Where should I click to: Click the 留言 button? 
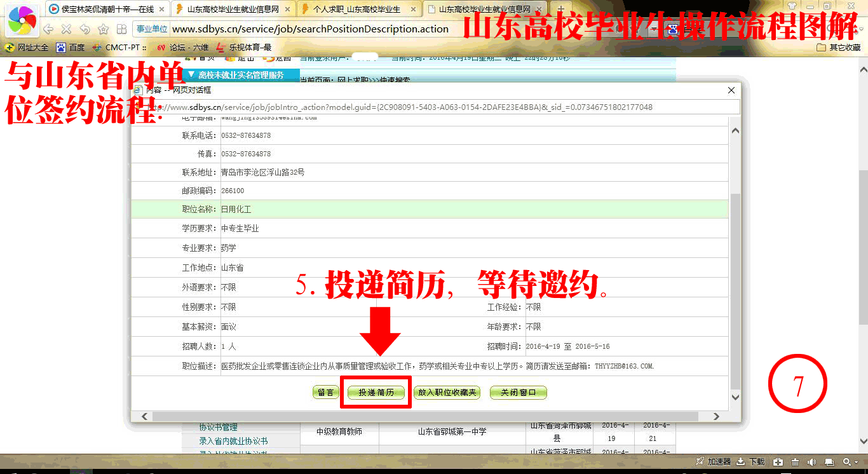click(326, 393)
